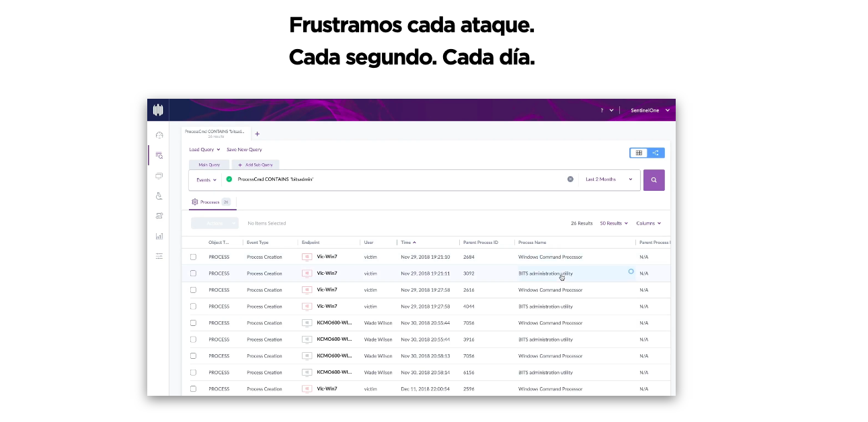The height and width of the screenshot is (422, 868).
Task: Click the ProcessCmd CONTAINS query input field
Action: click(397, 179)
